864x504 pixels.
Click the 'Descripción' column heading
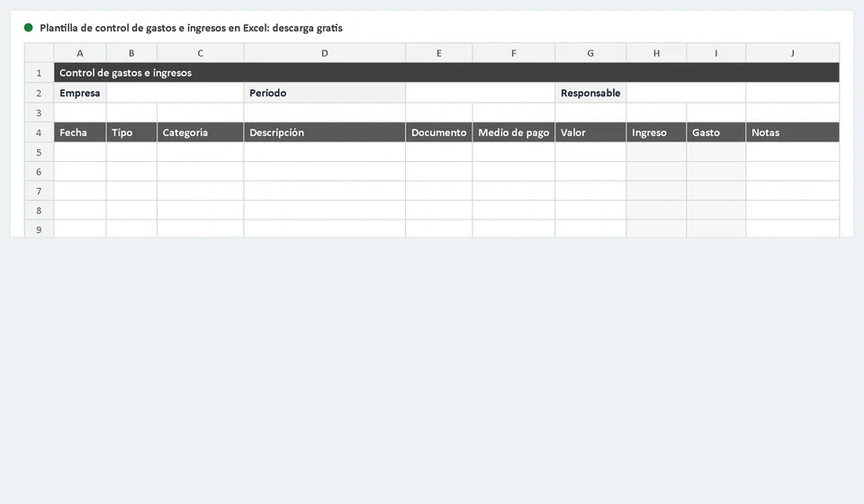pos(325,132)
